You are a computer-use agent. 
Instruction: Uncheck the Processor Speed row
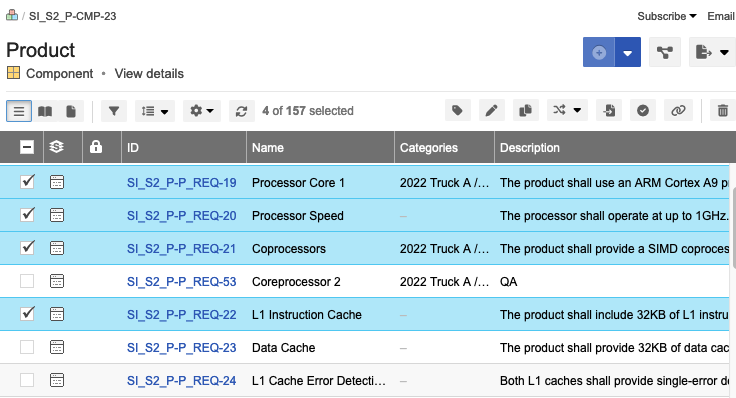click(27, 214)
